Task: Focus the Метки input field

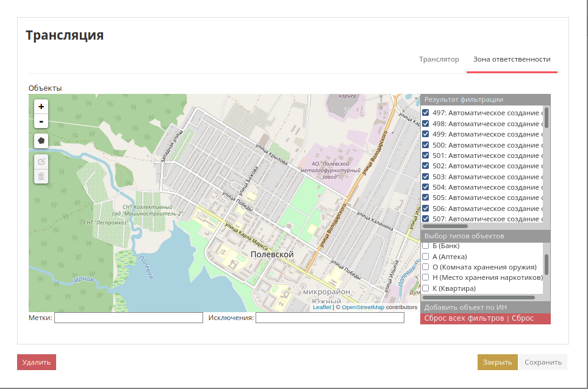Action: (129, 318)
